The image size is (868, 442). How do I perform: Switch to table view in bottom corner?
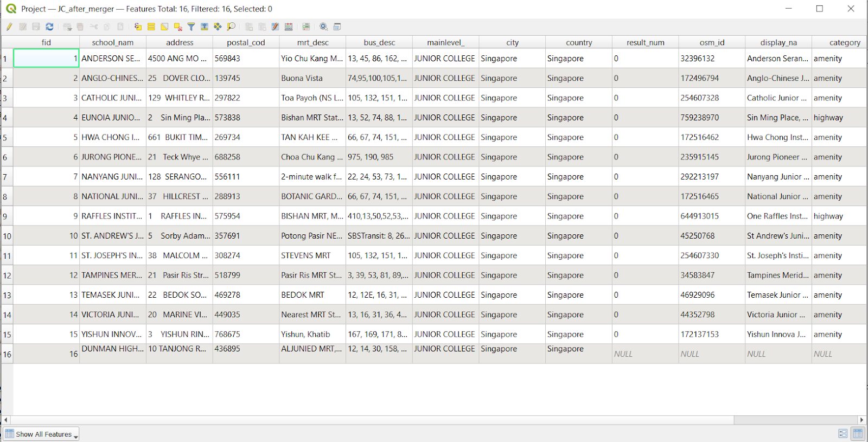858,433
